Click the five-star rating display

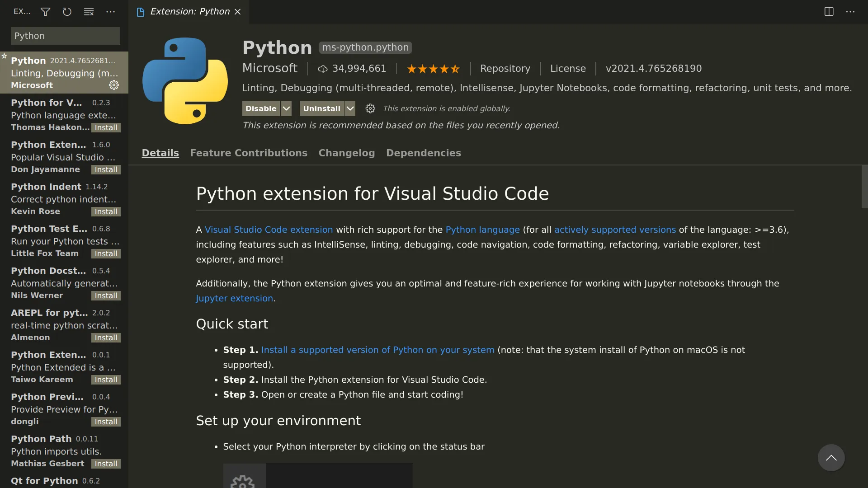(x=433, y=69)
